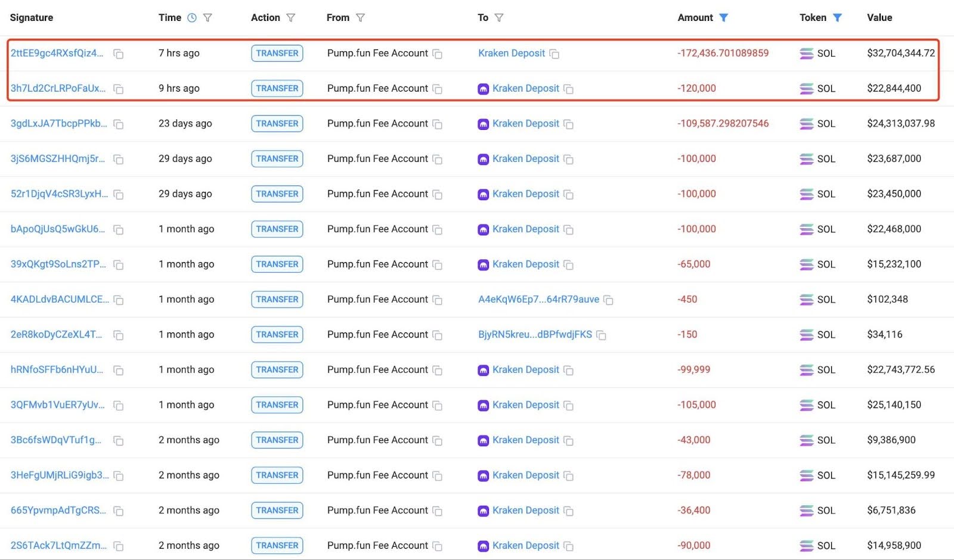Copy signature 3Bc6fsWDqVTuf1g
Viewport: 954px width, 560px height.
(119, 441)
